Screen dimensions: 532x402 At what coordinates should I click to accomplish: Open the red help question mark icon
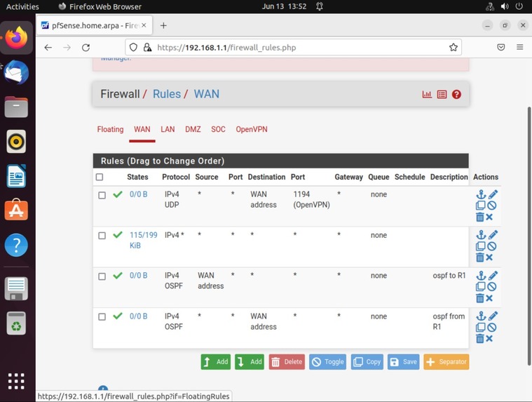click(457, 95)
